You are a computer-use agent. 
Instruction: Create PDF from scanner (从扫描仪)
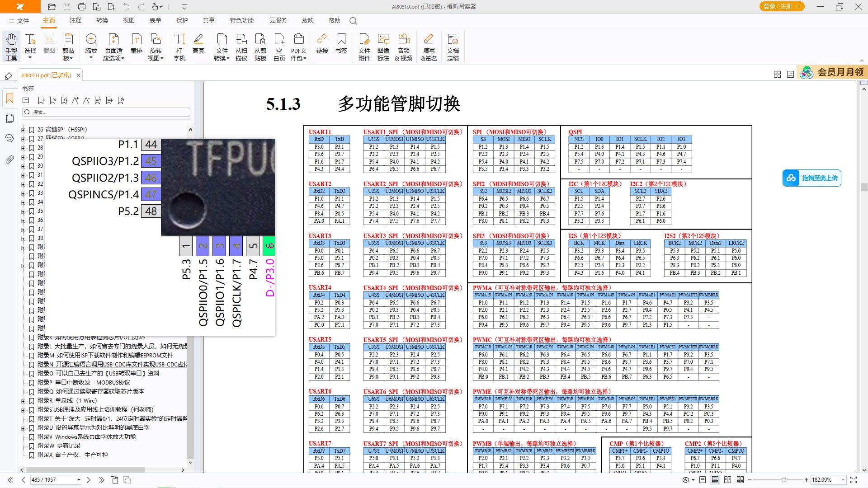[x=241, y=47]
